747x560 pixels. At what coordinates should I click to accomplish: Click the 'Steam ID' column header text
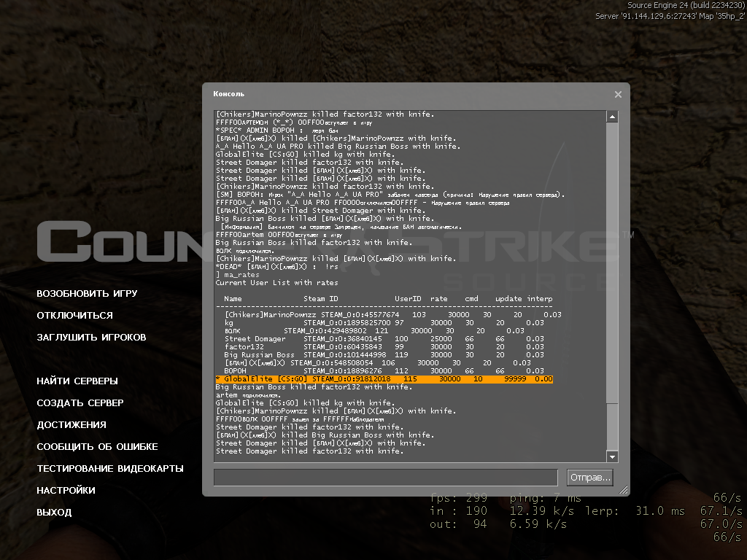[x=321, y=298]
